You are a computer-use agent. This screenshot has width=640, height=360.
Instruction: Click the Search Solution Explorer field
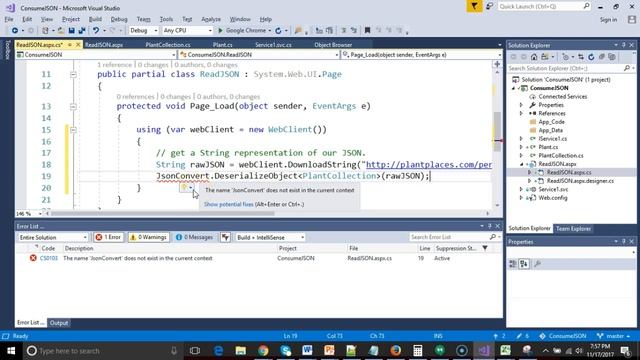(x=570, y=69)
